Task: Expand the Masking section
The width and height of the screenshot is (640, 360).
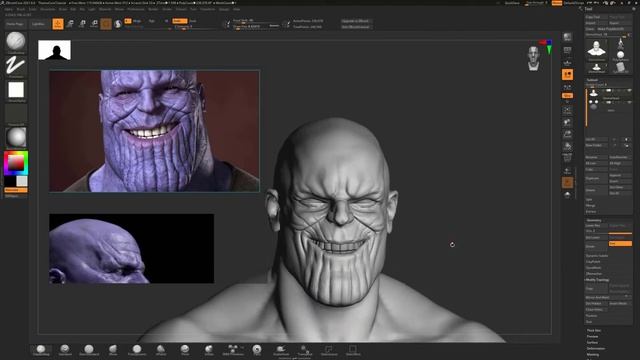Action: (593, 355)
